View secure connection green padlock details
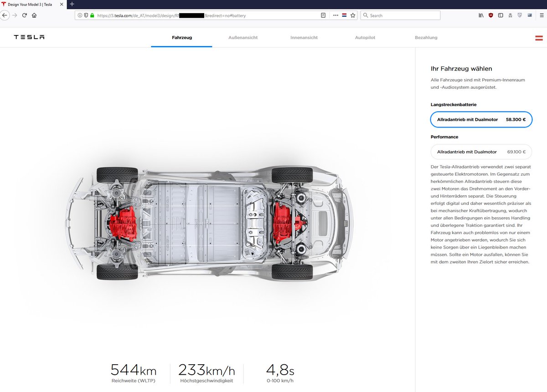 coord(92,15)
